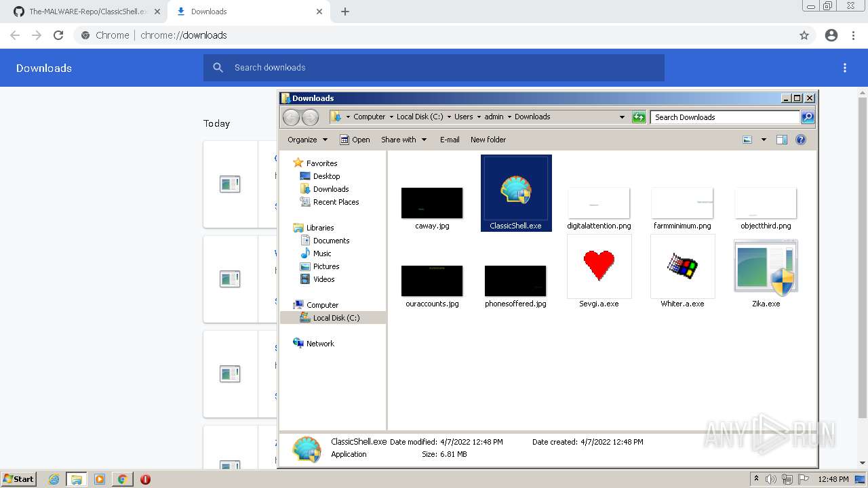The width and height of the screenshot is (868, 488).
Task: Click the Chrome page vertical scrollbar
Action: [x=863, y=258]
